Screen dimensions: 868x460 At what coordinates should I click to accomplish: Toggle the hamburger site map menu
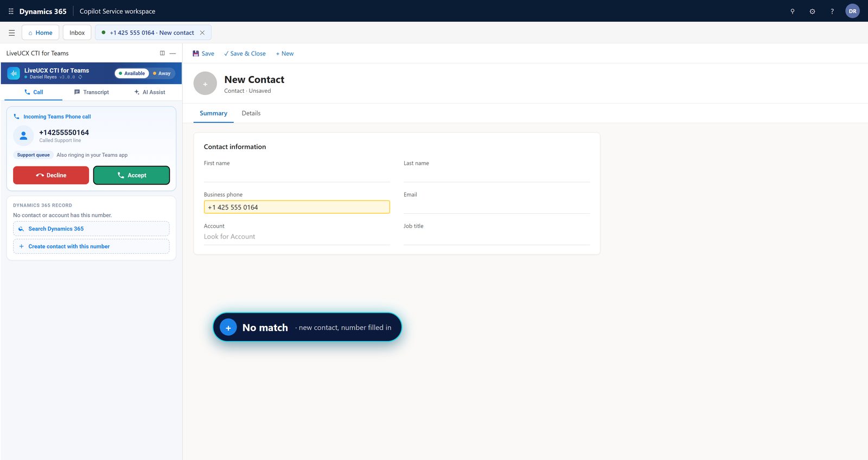tap(11, 33)
